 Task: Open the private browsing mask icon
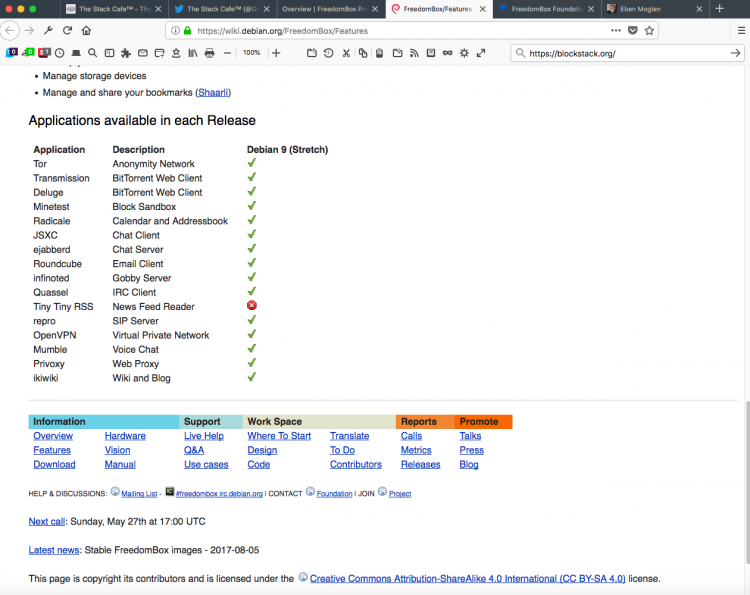tap(447, 53)
